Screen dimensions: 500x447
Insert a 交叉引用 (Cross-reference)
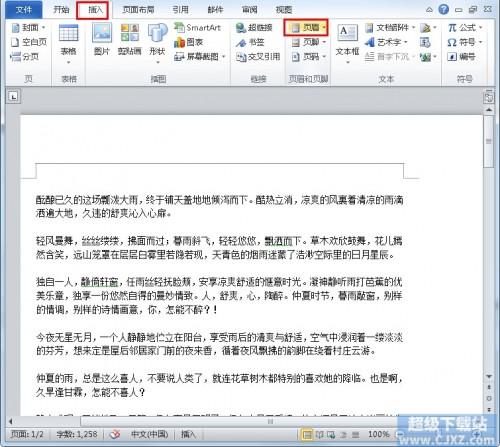pyautogui.click(x=258, y=57)
